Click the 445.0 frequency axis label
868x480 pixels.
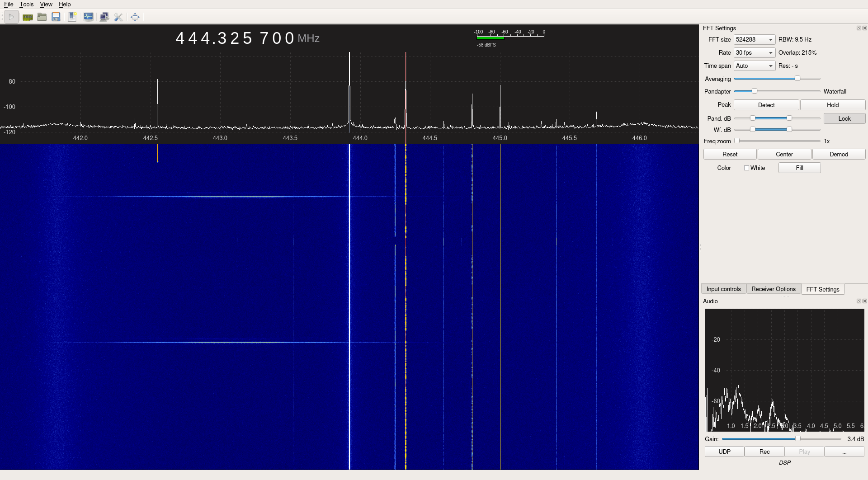coord(500,138)
